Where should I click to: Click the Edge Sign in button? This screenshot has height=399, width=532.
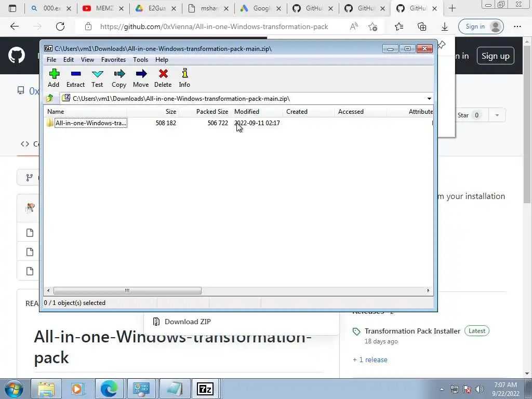pos(481,26)
